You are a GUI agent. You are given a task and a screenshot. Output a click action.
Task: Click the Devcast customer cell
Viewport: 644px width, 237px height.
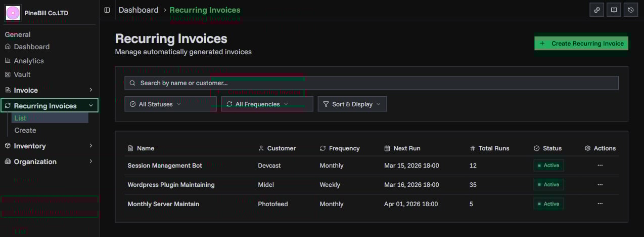point(270,166)
